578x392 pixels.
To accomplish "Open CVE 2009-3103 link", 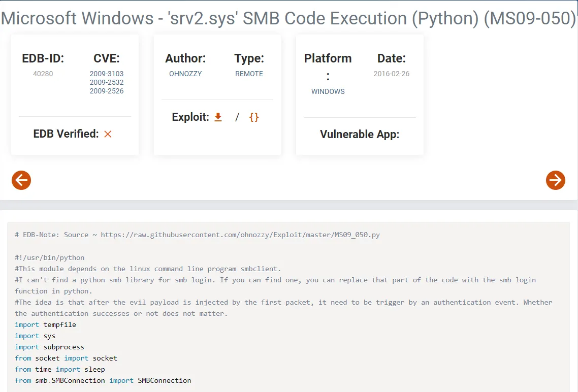I will tap(107, 74).
